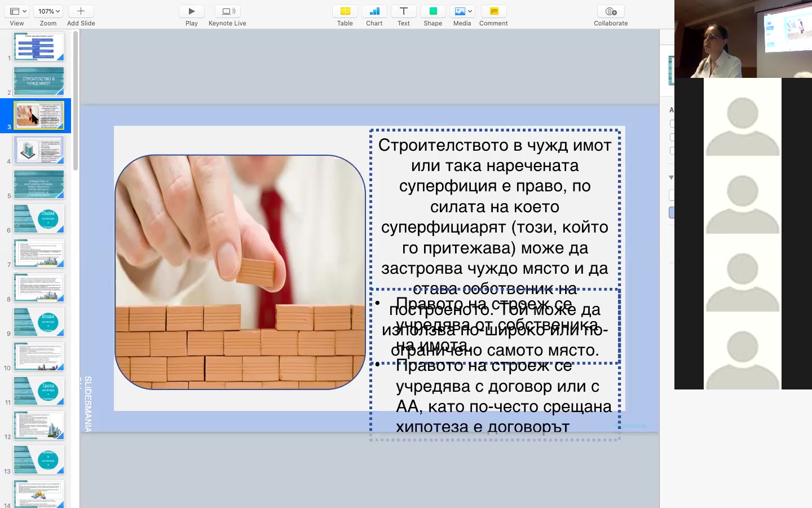Image resolution: width=812 pixels, height=508 pixels.
Task: Open Keynote Live from the toolbar
Action: (x=227, y=11)
